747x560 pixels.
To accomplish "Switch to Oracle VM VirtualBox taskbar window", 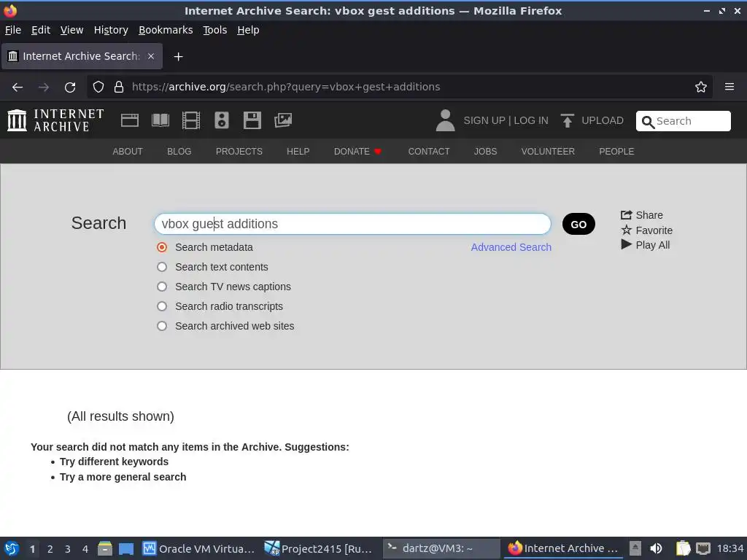I will click(198, 549).
